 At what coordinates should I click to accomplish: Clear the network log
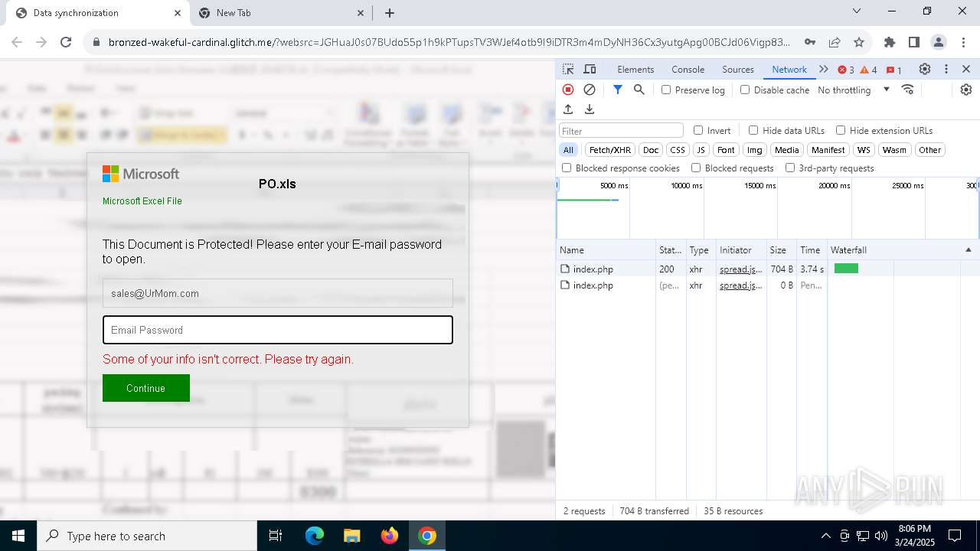click(590, 90)
